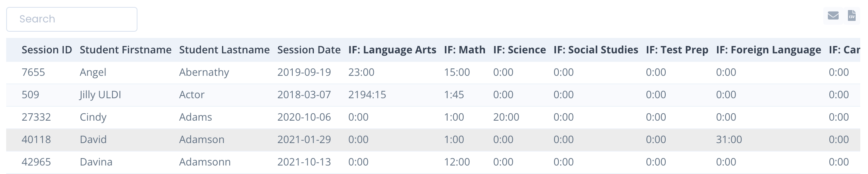This screenshot has width=868, height=174.
Task: Select Davina Adamsonn session 42965 row
Action: click(433, 162)
